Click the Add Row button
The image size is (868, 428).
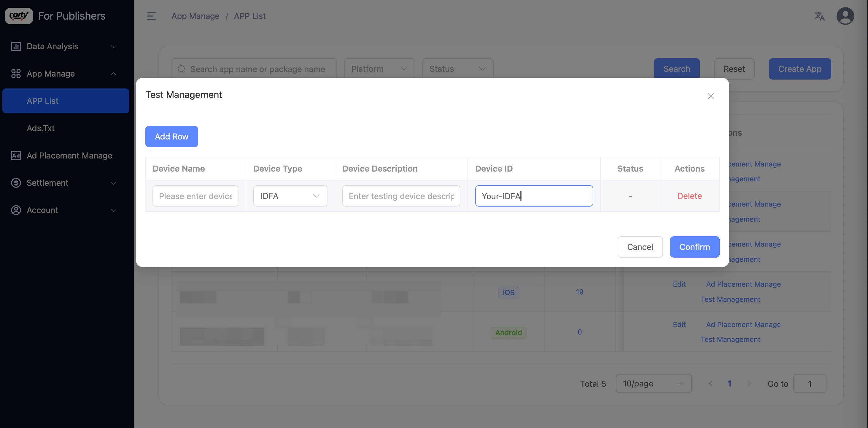pos(171,136)
